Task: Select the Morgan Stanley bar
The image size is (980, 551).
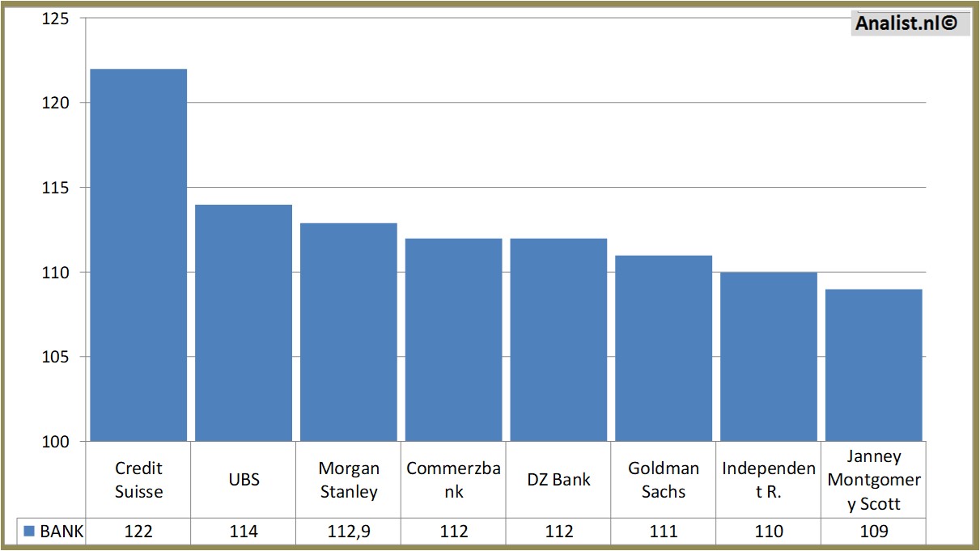Action: [x=349, y=333]
